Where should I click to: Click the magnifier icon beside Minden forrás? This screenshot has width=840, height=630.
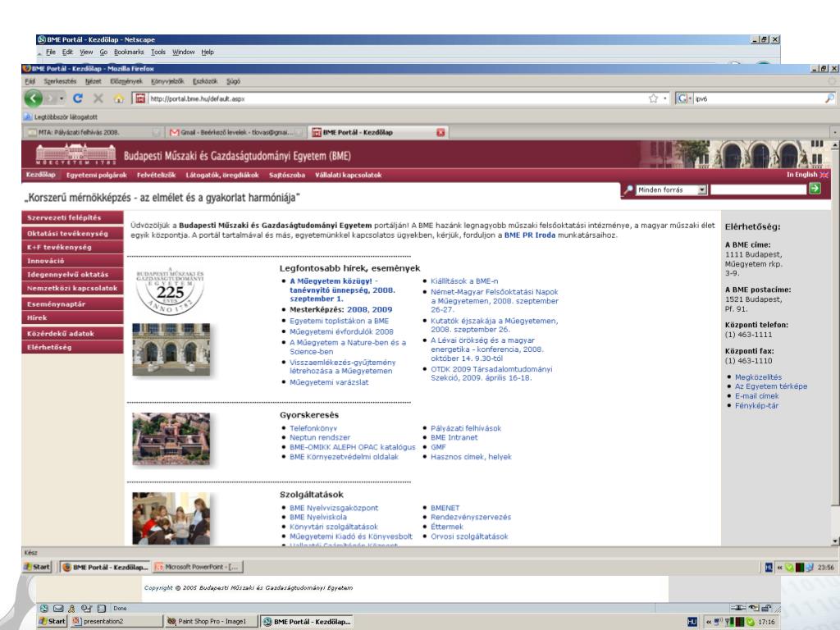628,189
